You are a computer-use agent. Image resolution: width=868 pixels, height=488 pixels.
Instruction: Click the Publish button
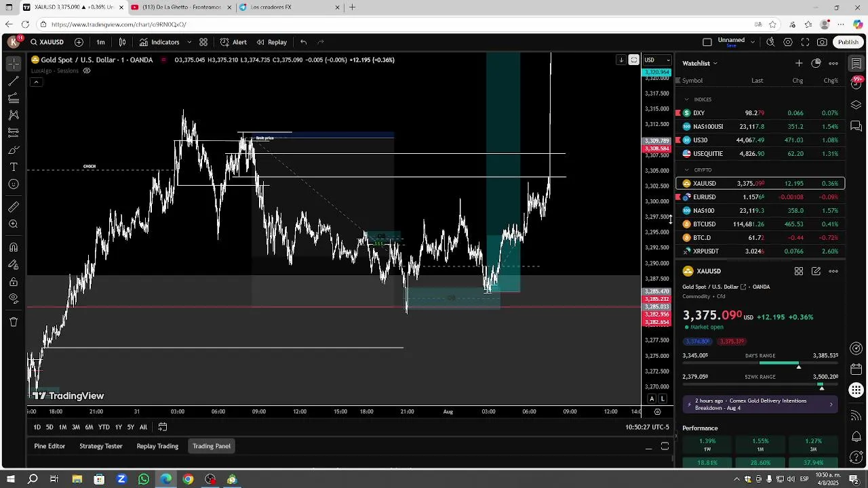(848, 42)
